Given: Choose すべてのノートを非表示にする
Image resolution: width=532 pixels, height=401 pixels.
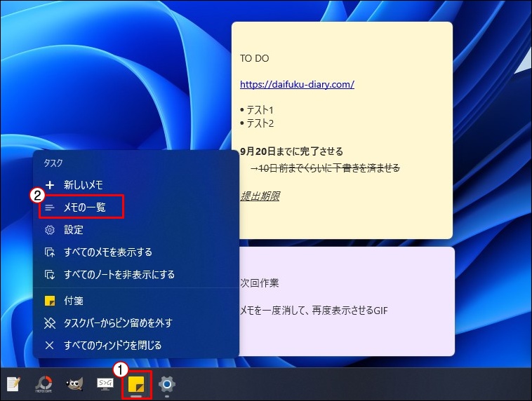Looking at the screenshot, I should click(119, 275).
